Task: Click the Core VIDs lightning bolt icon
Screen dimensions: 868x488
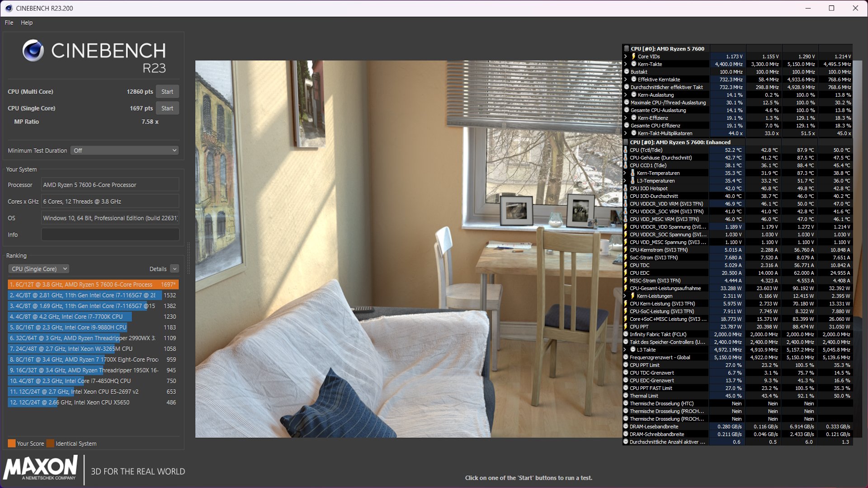Action: click(633, 56)
